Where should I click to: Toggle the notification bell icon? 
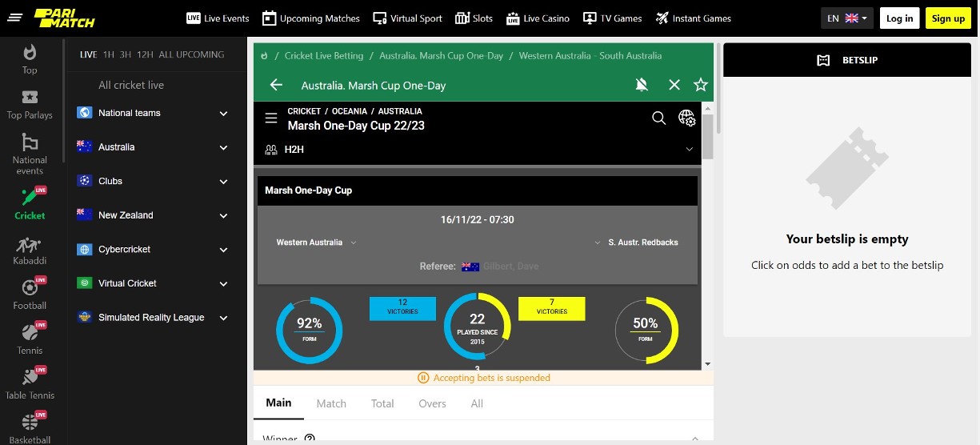click(x=642, y=85)
